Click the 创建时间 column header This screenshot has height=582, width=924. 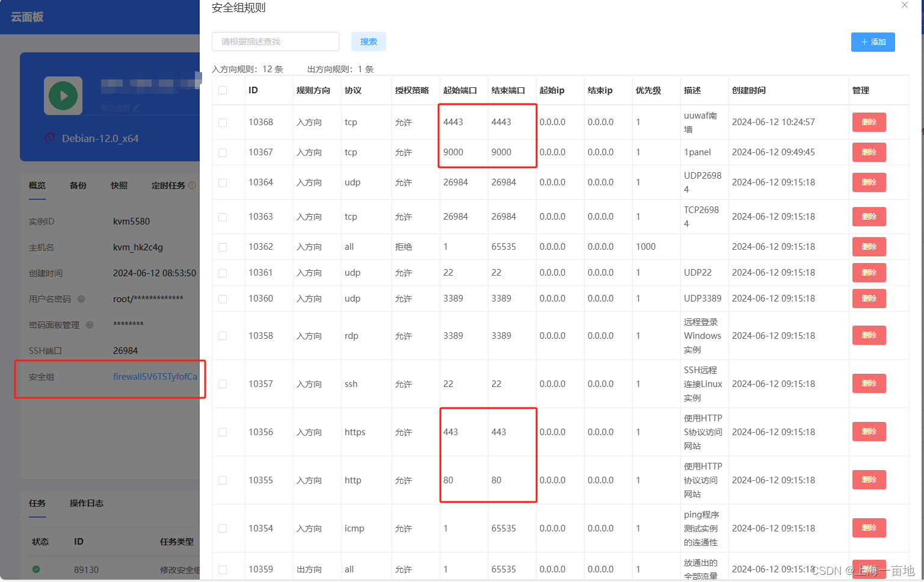click(x=749, y=90)
